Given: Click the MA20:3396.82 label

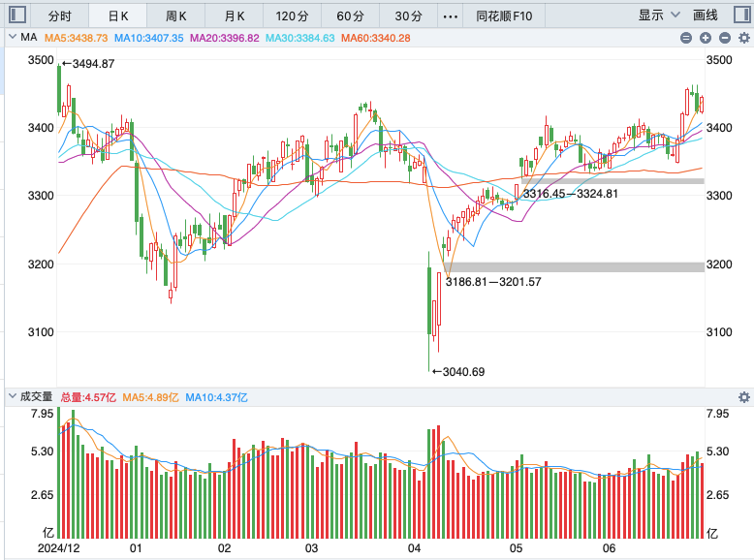Looking at the screenshot, I should (x=225, y=38).
